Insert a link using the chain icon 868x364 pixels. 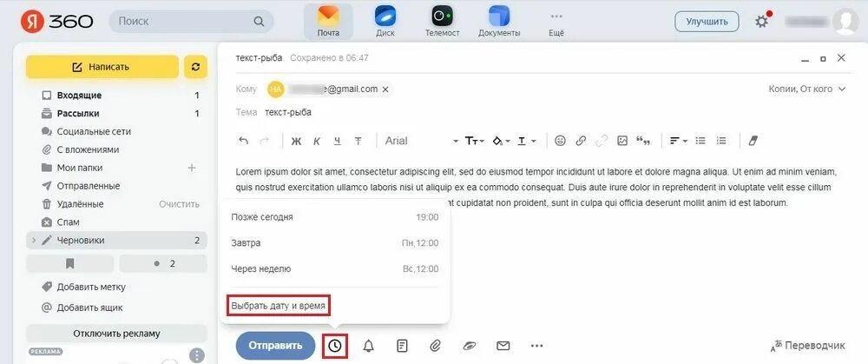(581, 141)
